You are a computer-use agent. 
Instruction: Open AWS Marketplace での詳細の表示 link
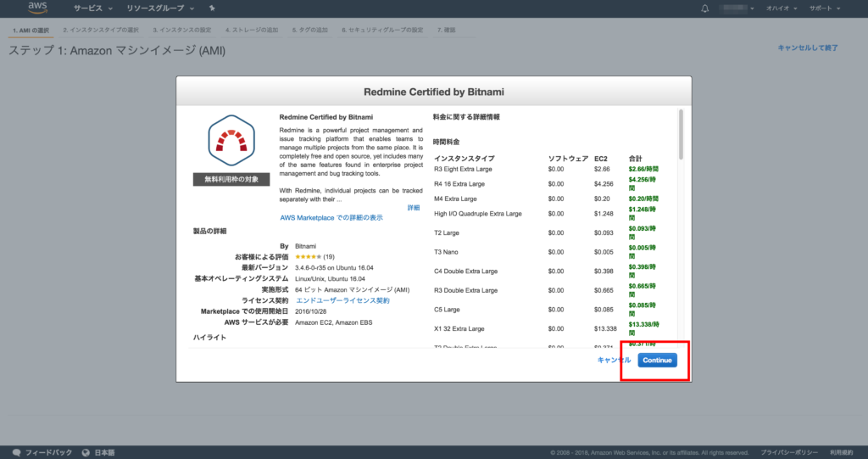[331, 218]
